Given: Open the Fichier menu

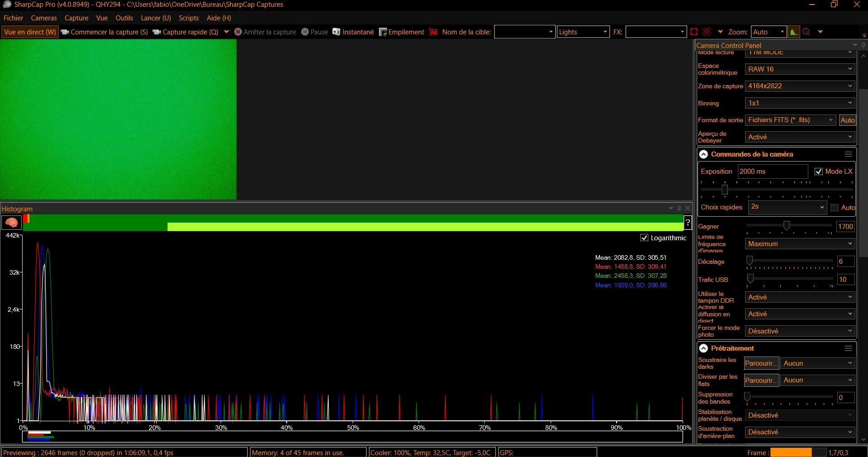Looking at the screenshot, I should click(14, 18).
